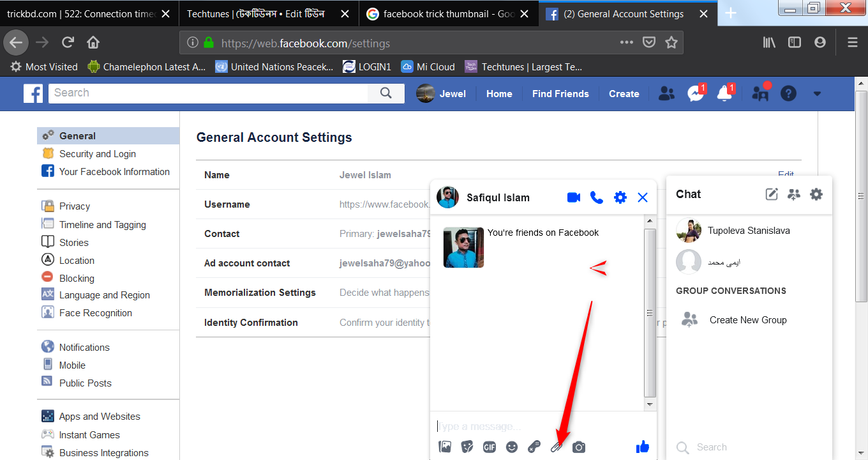Take a photo with the chat camera icon
The height and width of the screenshot is (460, 868).
(579, 447)
